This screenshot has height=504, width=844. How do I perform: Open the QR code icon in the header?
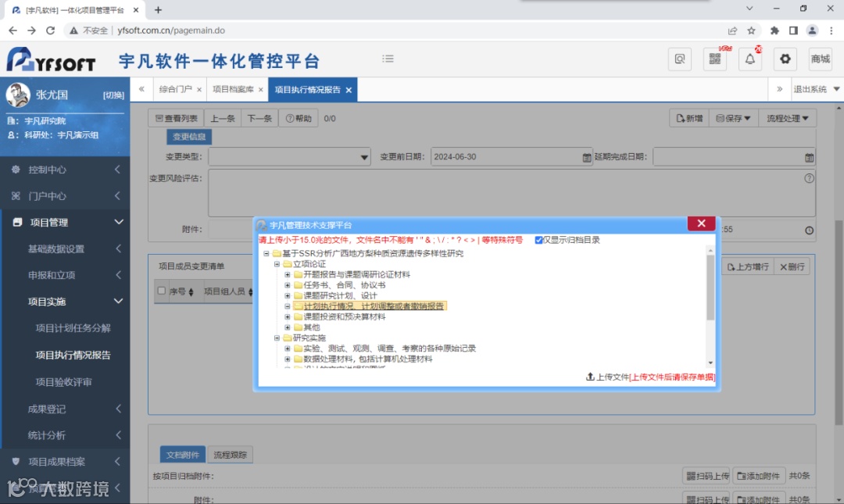point(715,59)
